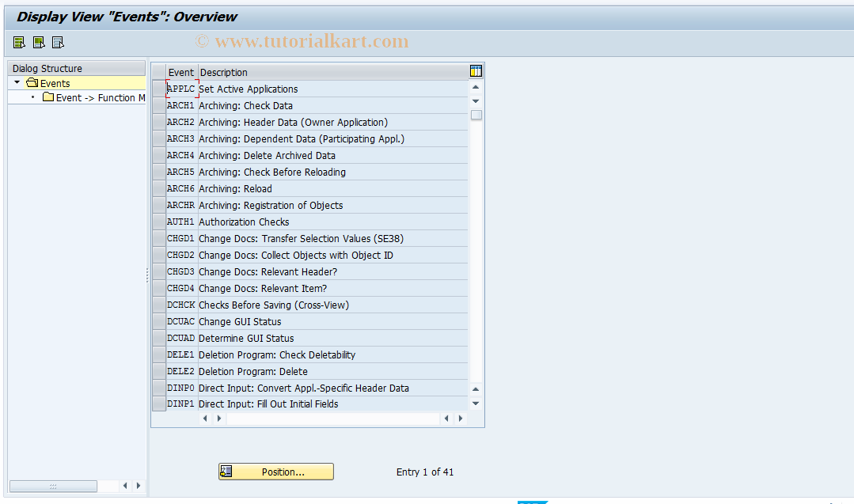Click the Event column header
Screen dimensions: 854x504
point(180,72)
